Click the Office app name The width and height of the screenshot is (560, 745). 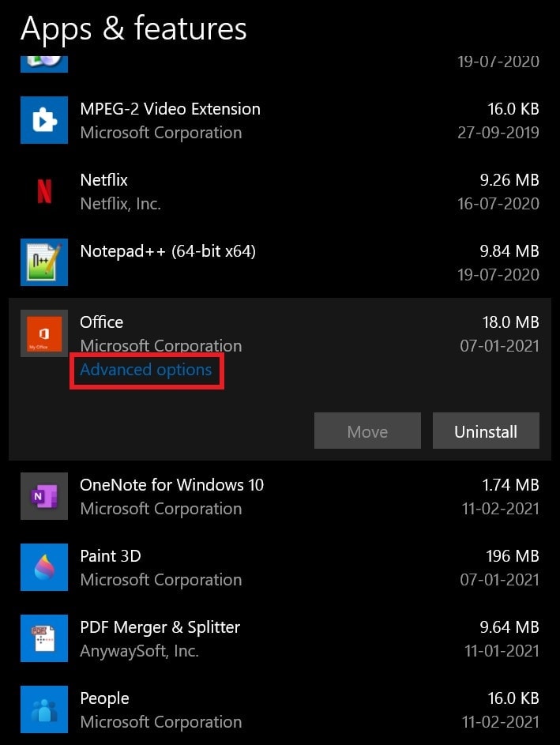(102, 322)
